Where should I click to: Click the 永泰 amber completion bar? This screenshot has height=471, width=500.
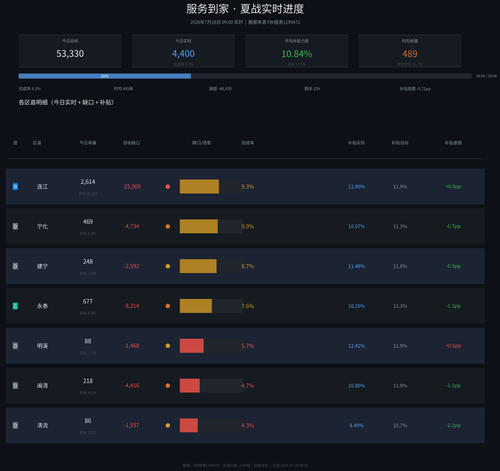pos(196,306)
